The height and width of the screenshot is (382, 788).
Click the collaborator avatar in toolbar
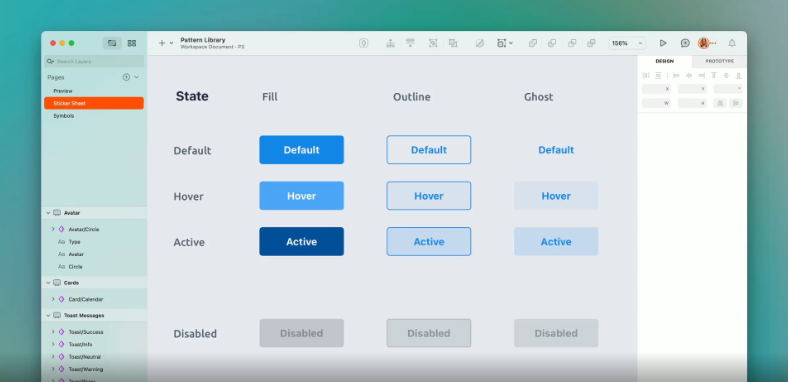704,43
